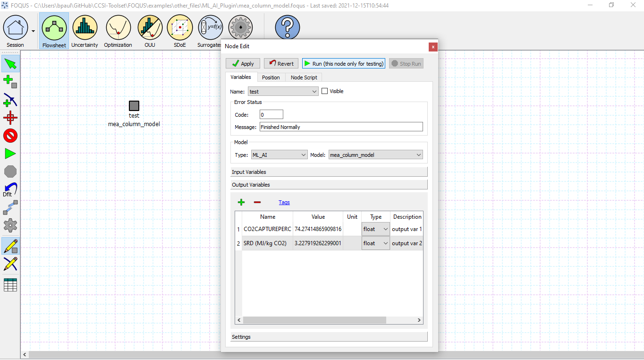Open the node Name dropdown
644x360 pixels.
pyautogui.click(x=283, y=91)
